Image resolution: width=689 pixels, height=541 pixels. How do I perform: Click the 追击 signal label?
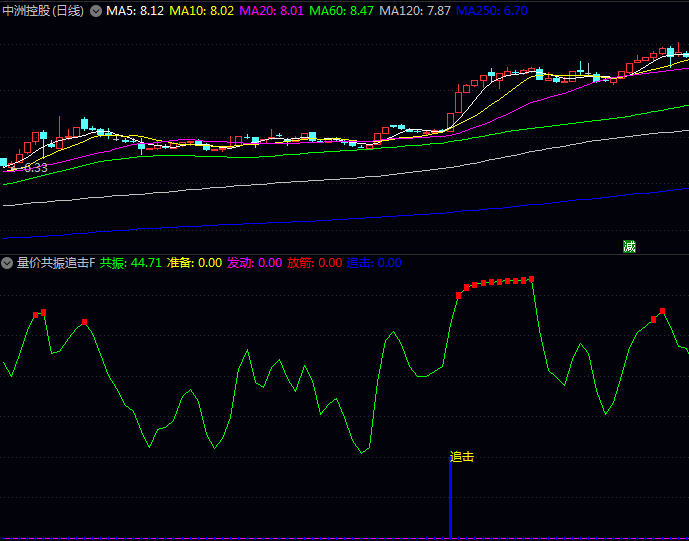pos(462,457)
